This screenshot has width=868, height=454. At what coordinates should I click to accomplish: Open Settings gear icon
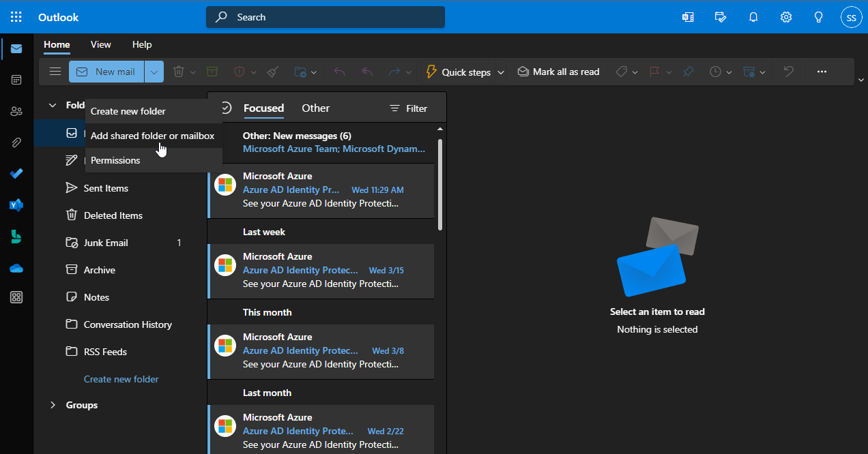(786, 17)
